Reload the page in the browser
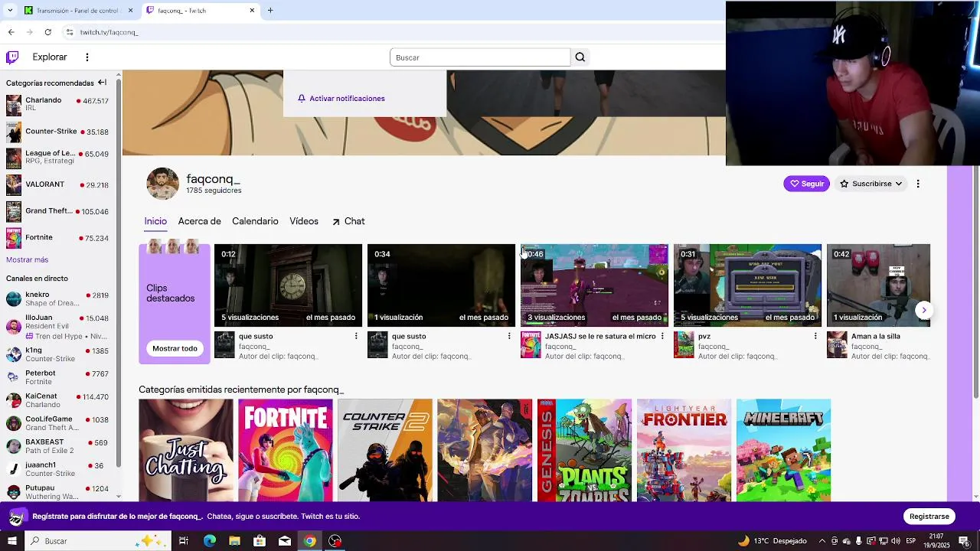Viewport: 980px width, 551px height. 47,32
